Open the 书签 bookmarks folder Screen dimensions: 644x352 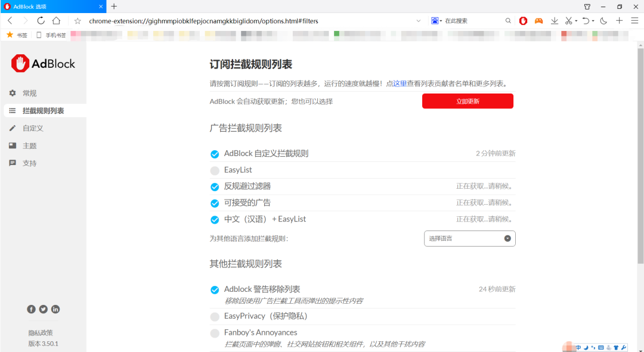pyautogui.click(x=17, y=35)
